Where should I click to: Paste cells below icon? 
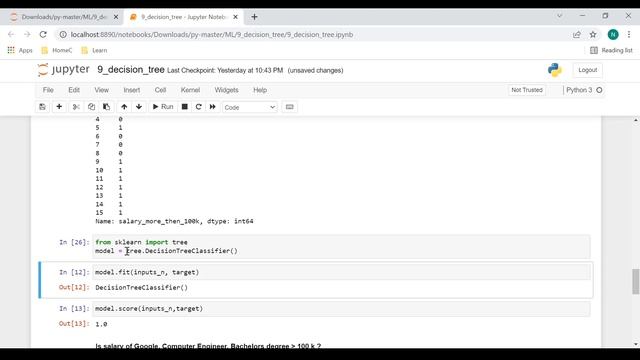point(107,107)
